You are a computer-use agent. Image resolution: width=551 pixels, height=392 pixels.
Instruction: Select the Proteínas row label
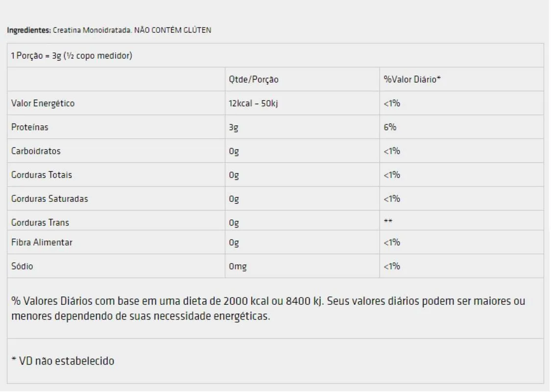click(x=29, y=127)
